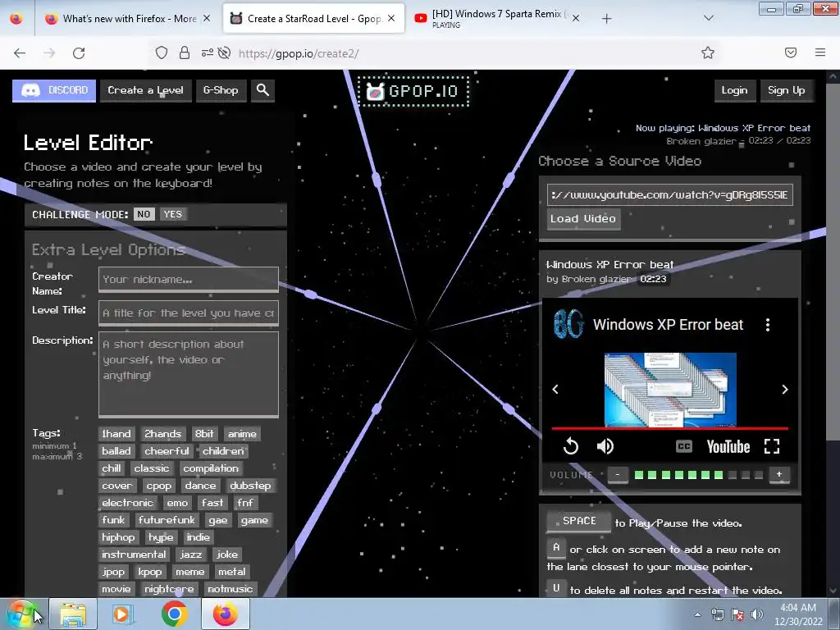Set Challenge Mode to YES
840x630 pixels.
172,214
